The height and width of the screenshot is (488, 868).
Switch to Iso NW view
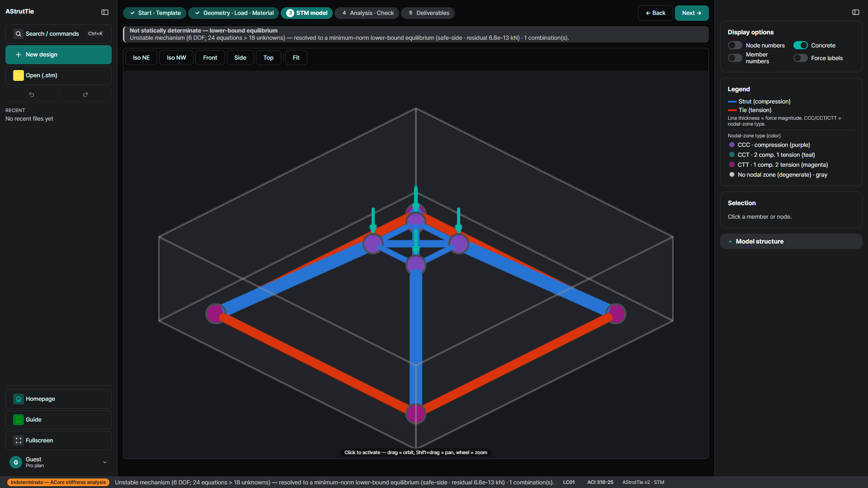point(176,58)
